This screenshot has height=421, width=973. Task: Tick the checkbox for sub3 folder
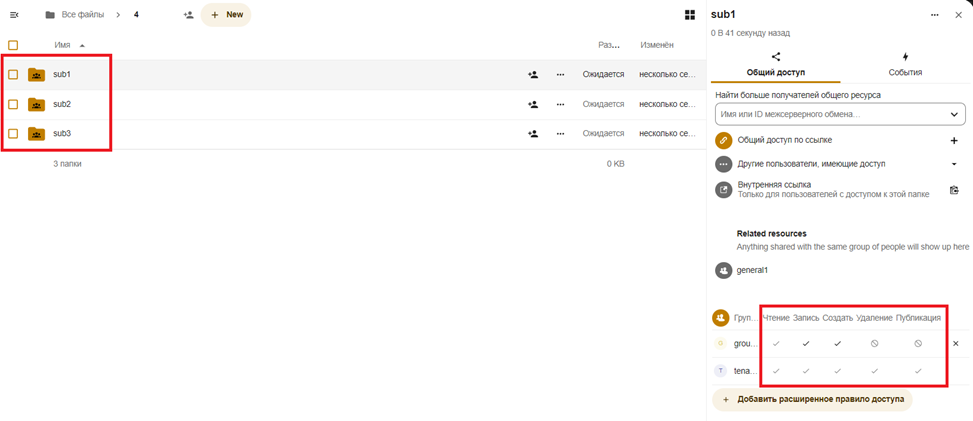(13, 134)
